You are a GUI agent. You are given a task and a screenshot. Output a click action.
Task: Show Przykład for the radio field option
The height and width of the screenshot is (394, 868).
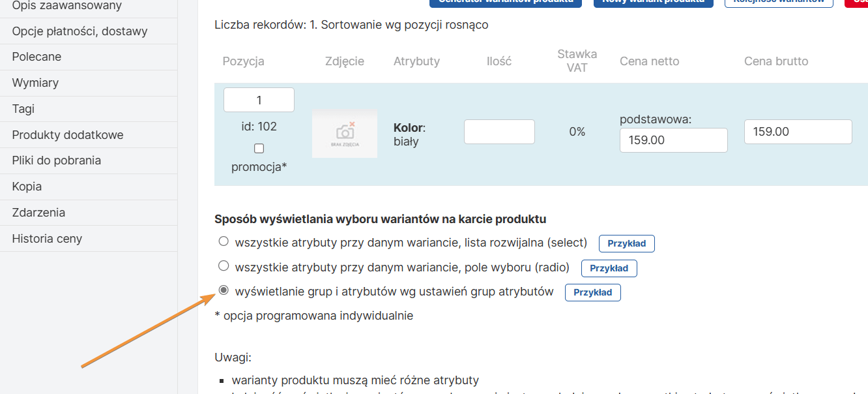tap(609, 268)
